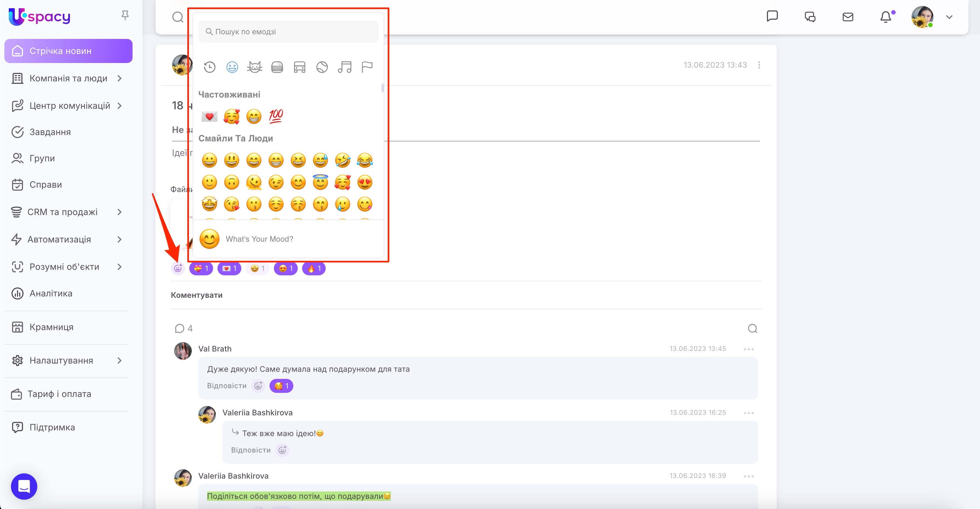Click Відповісти under Val Brath's comment

point(226,386)
